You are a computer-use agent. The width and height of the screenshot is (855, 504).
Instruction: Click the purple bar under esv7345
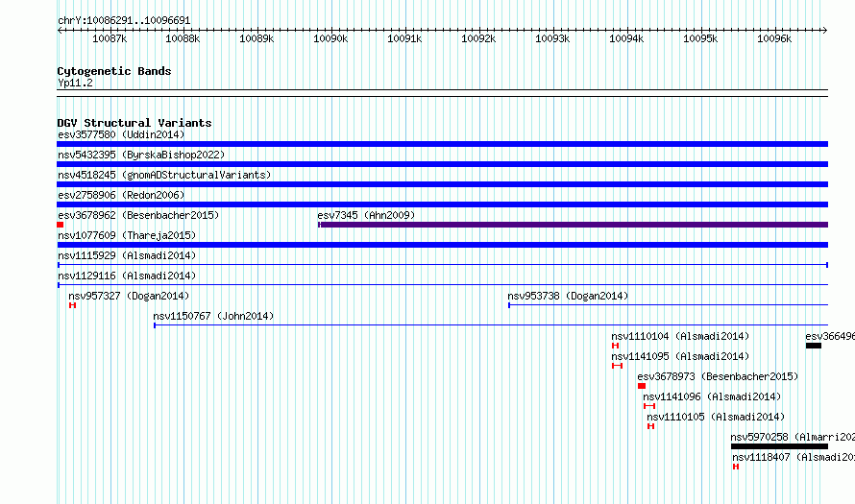(574, 225)
